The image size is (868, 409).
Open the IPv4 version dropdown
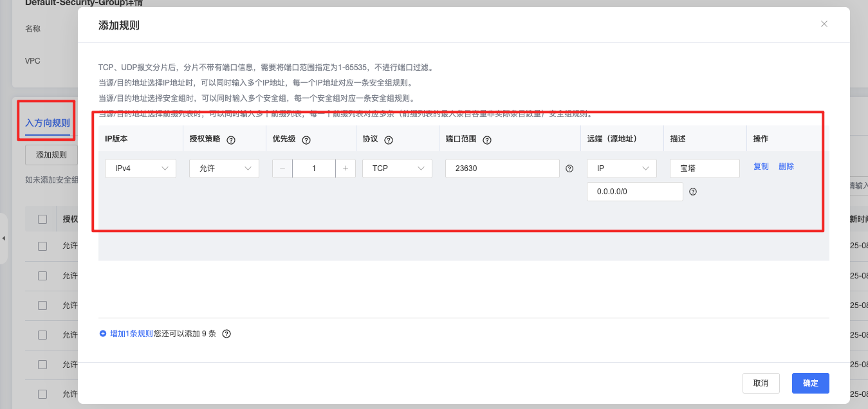pos(140,168)
